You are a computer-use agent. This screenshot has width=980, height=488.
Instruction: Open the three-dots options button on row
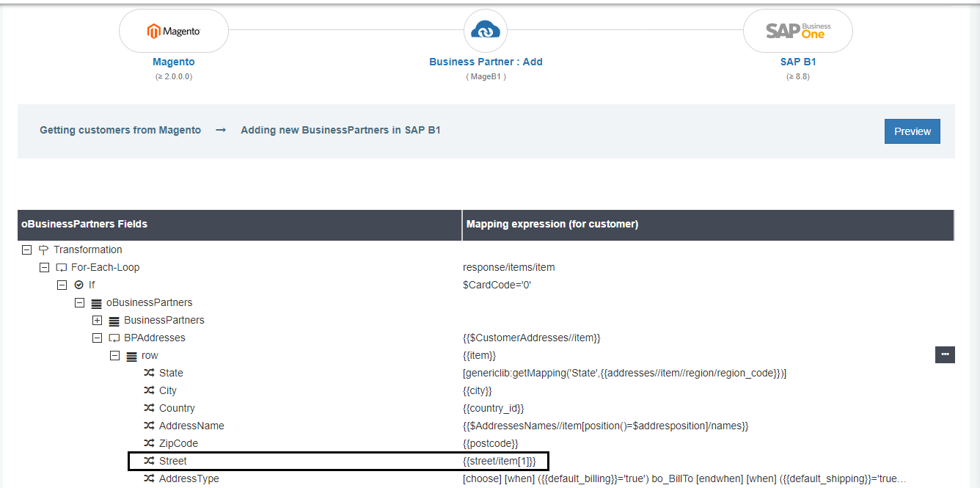point(945,354)
